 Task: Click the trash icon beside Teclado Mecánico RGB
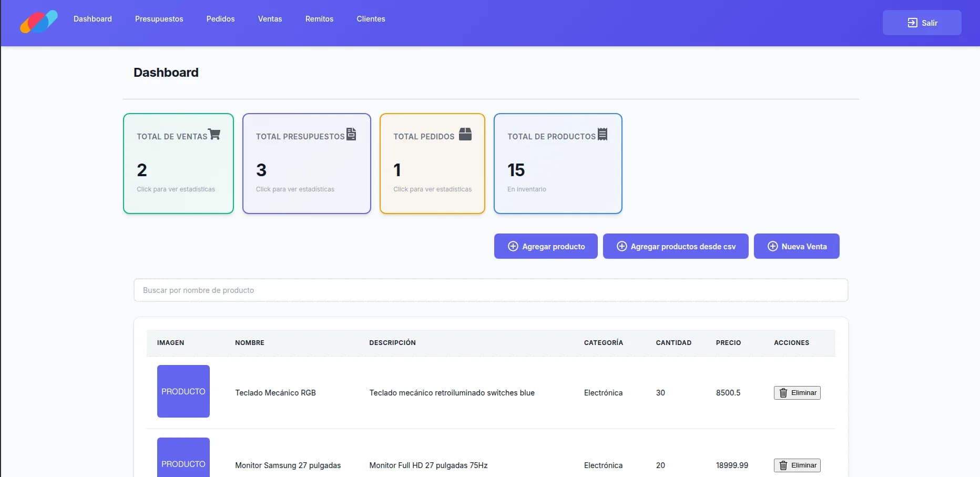click(783, 392)
